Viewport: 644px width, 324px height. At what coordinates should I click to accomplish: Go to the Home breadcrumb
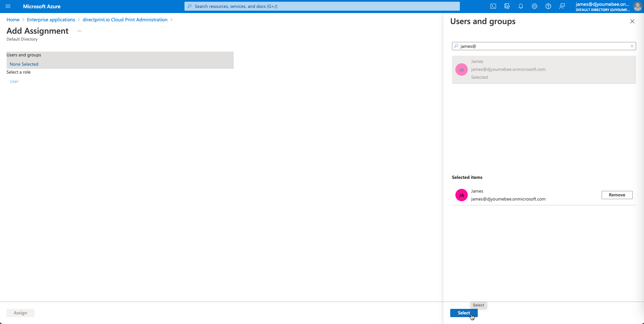(13, 20)
